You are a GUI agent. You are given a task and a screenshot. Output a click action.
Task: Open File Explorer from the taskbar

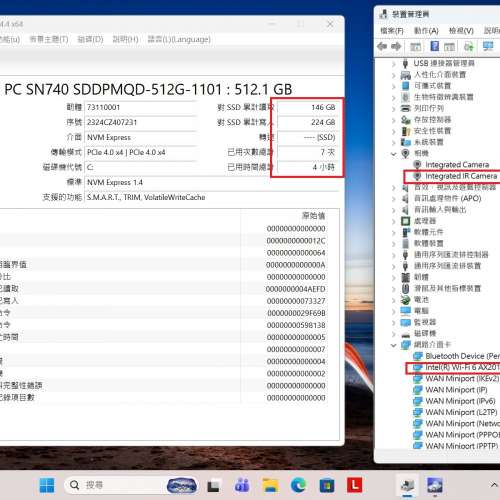point(270,485)
